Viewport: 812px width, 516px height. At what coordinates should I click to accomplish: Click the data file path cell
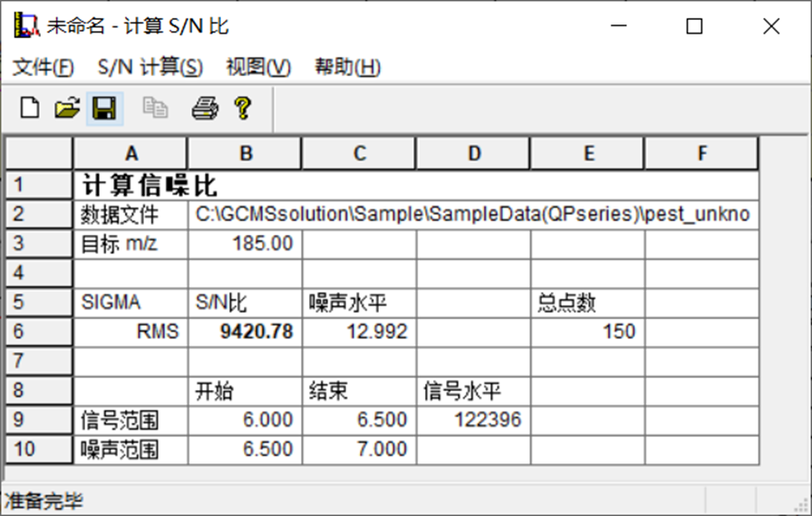471,215
